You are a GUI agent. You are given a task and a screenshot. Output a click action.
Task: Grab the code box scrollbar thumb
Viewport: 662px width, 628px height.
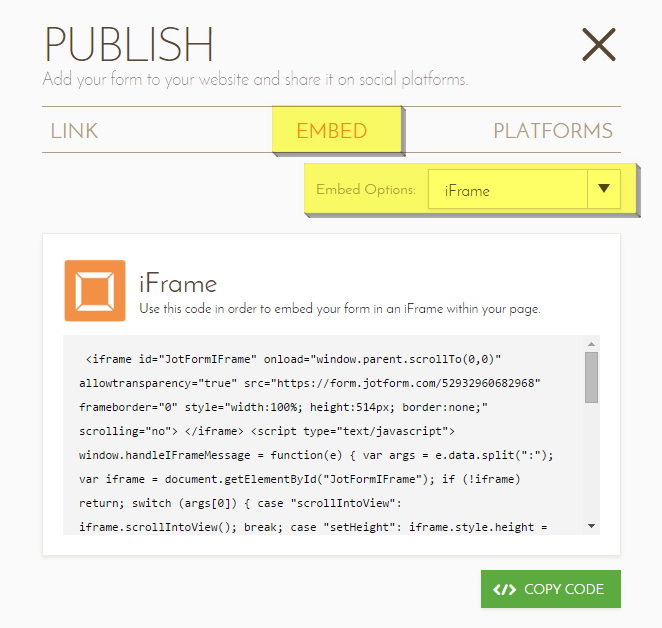pyautogui.click(x=591, y=376)
